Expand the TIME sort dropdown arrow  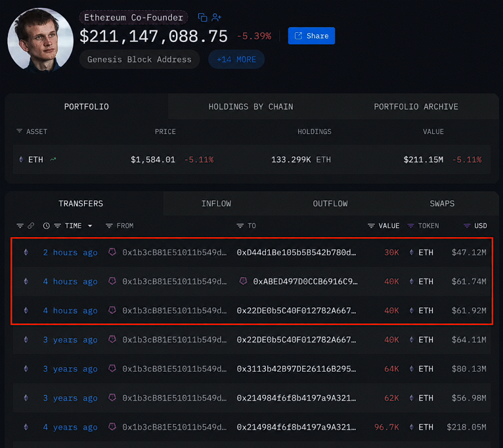tap(90, 226)
